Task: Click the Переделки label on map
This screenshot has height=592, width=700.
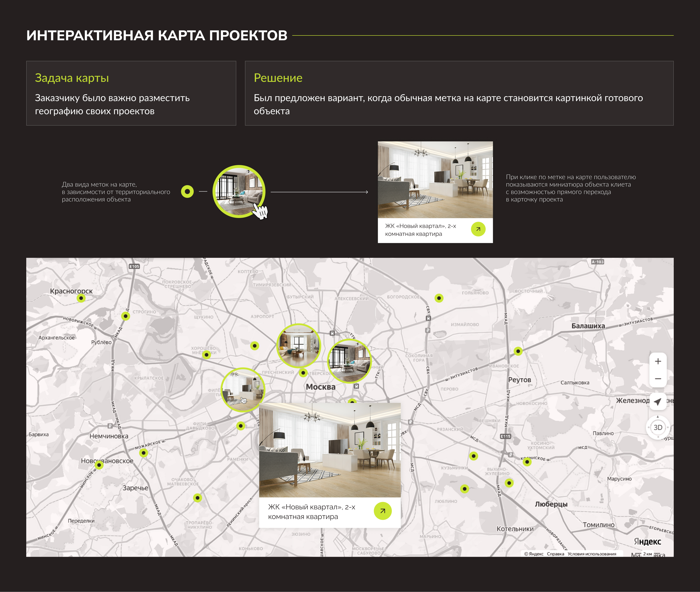Action: click(81, 521)
